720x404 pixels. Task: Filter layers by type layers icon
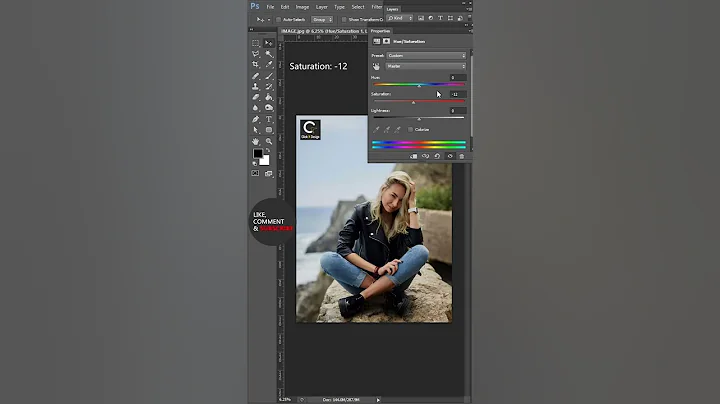pyautogui.click(x=440, y=18)
